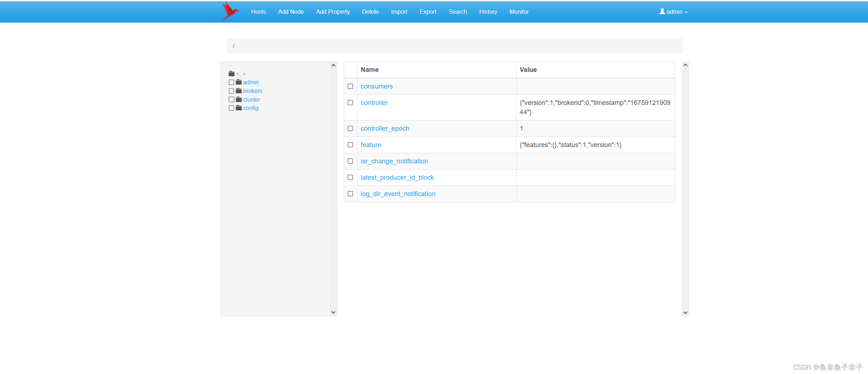Open Add Property in navbar

(x=333, y=12)
